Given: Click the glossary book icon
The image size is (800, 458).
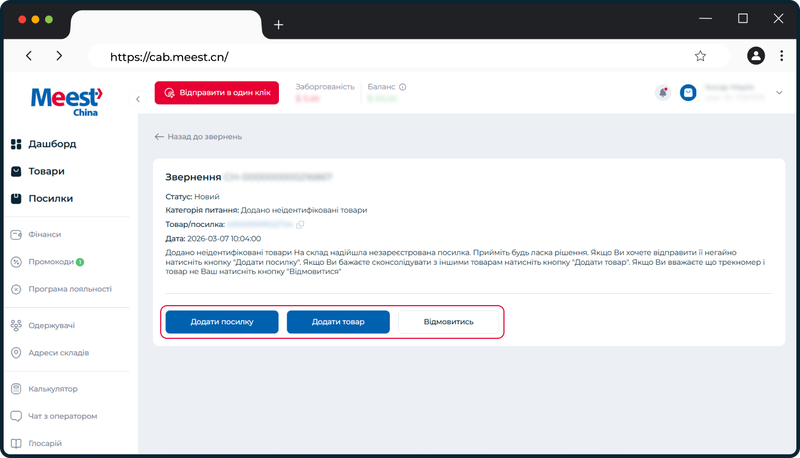Looking at the screenshot, I should (16, 443).
